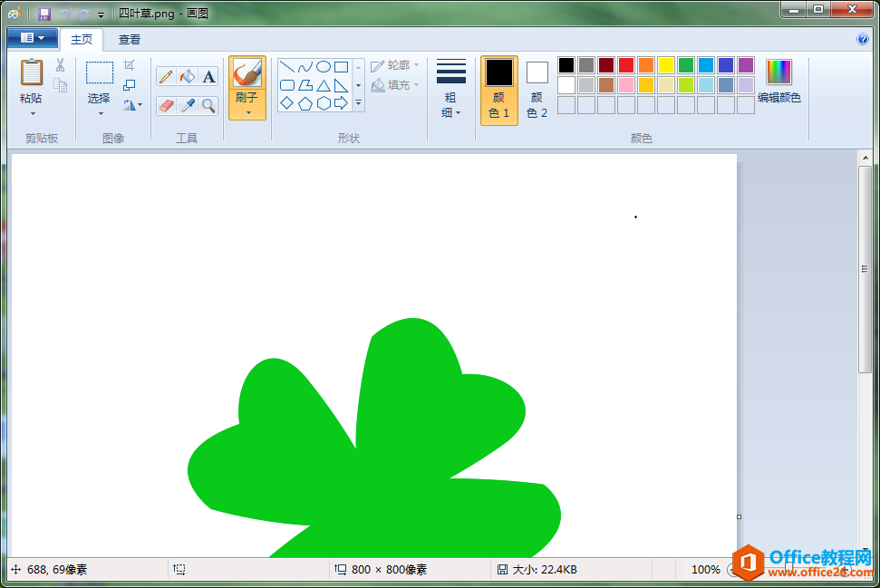Click the image size-change icon
The width and height of the screenshot is (880, 588).
pos(129,85)
